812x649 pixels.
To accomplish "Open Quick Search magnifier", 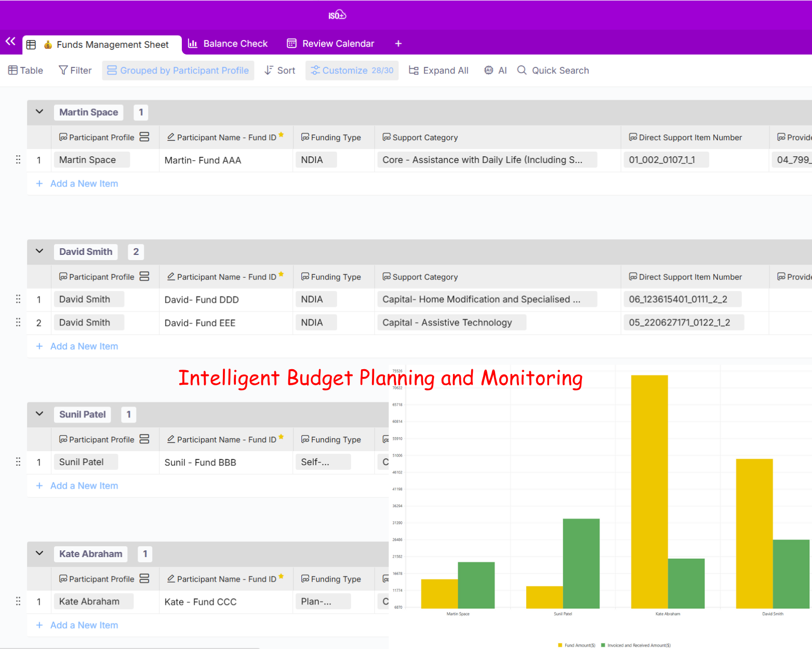I will pyautogui.click(x=522, y=71).
